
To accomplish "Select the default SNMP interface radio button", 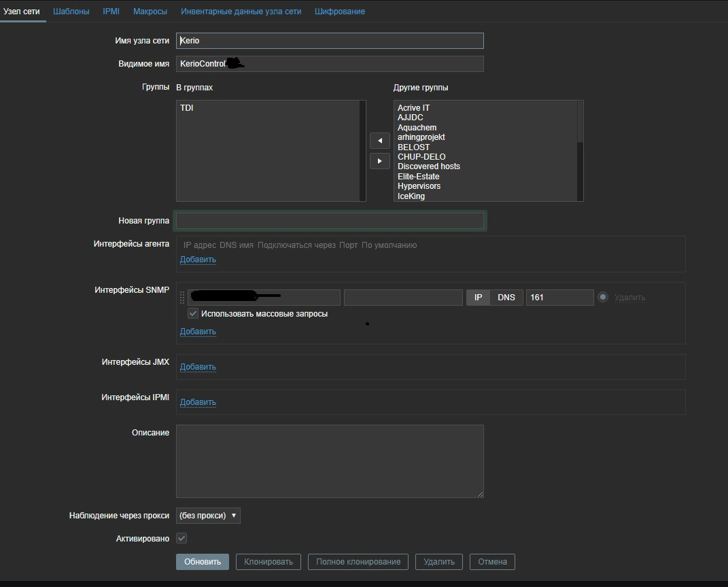I will 602,297.
